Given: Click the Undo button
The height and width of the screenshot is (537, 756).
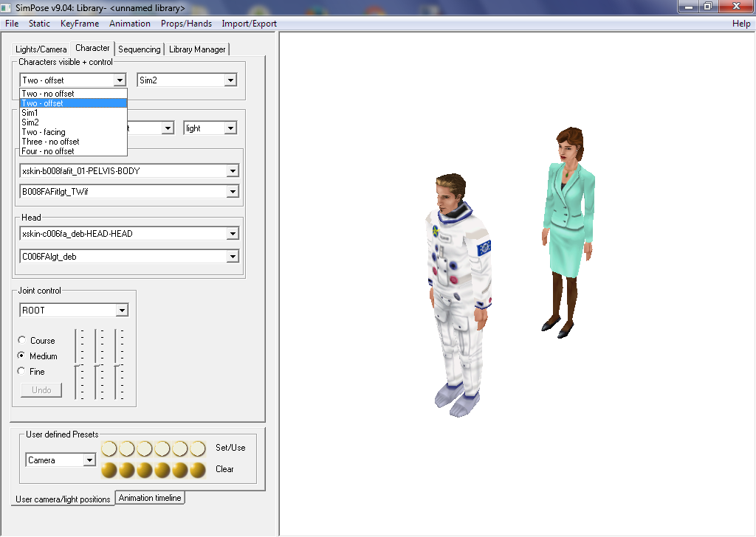Looking at the screenshot, I should click(41, 390).
